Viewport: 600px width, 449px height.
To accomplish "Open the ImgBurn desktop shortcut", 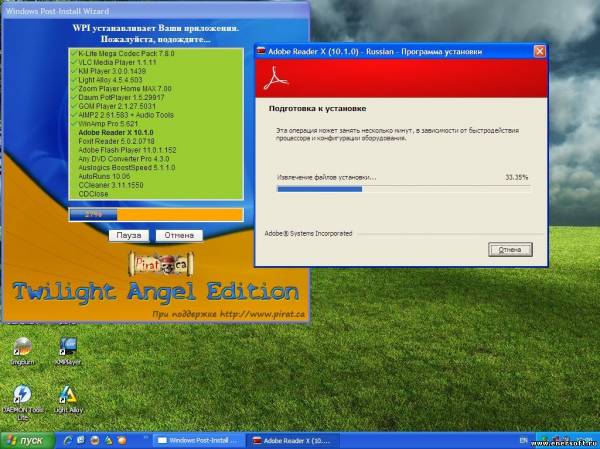I will pos(22,351).
